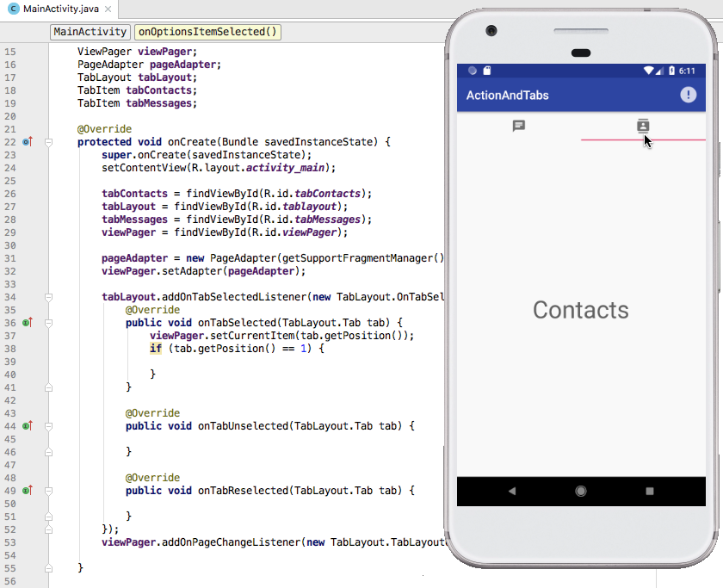This screenshot has height=588, width=723.
Task: Click 'getSupportFragmentManager' on line 31
Action: (357, 257)
